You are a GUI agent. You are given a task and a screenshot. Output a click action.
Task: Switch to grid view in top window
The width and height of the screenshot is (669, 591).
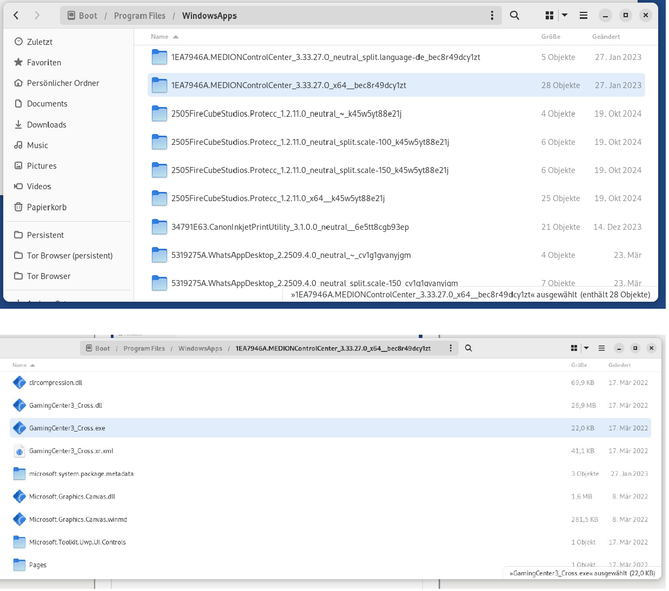pos(549,16)
